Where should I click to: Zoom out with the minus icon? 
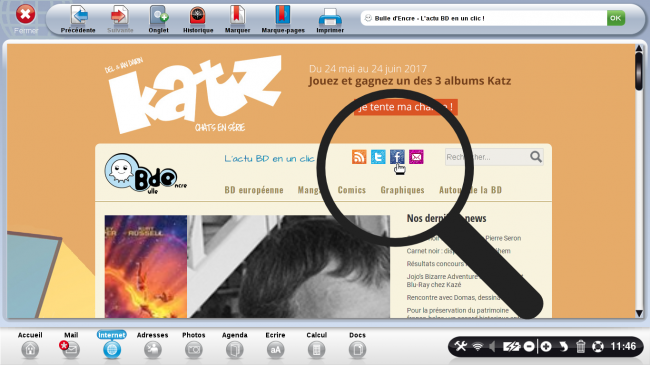tap(529, 346)
